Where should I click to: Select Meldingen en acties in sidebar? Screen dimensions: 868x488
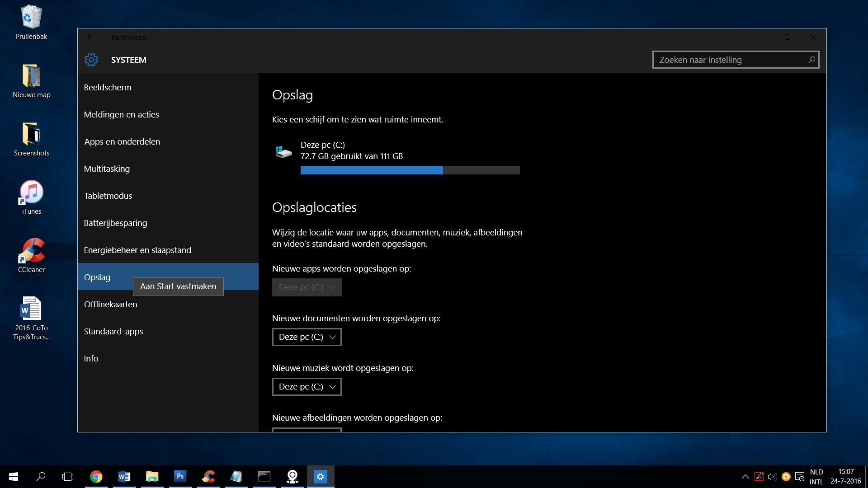pos(121,115)
